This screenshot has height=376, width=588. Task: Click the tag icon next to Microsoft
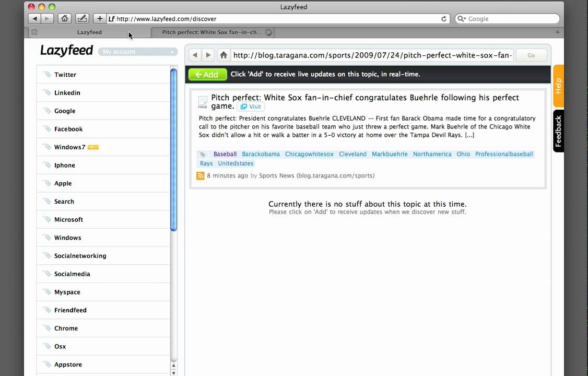point(47,219)
